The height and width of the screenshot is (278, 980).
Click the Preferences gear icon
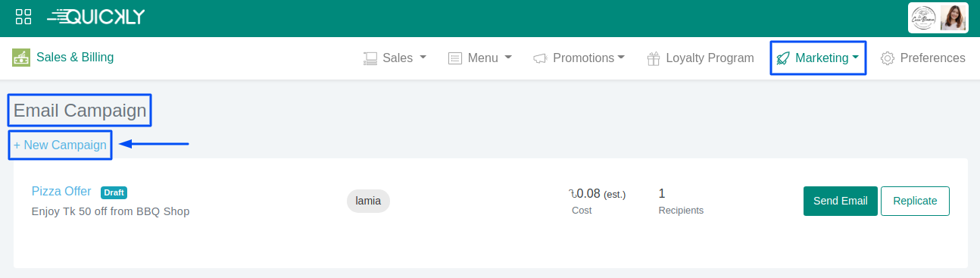(x=888, y=58)
